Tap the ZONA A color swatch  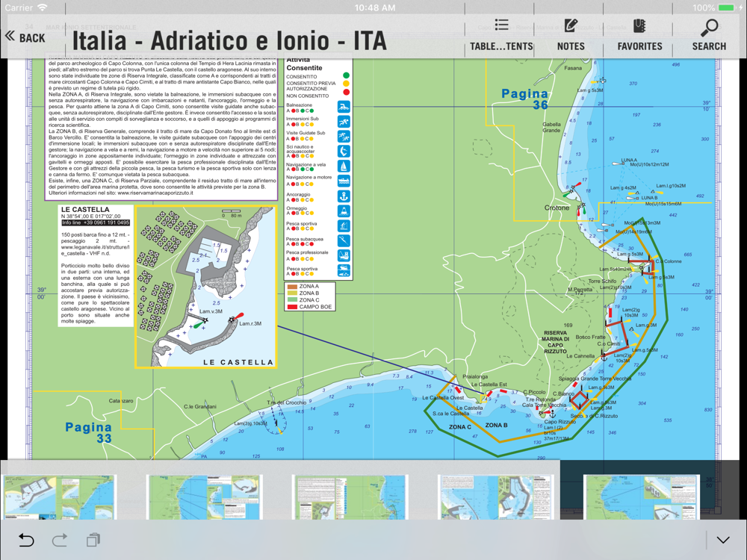pyautogui.click(x=292, y=286)
